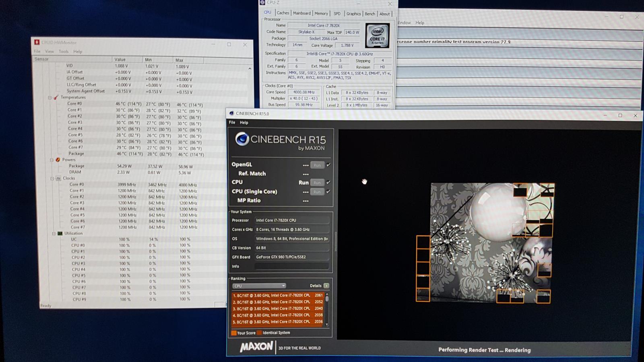Collapse the Temperatures tree node
This screenshot has height=362, width=644.
[50, 97]
